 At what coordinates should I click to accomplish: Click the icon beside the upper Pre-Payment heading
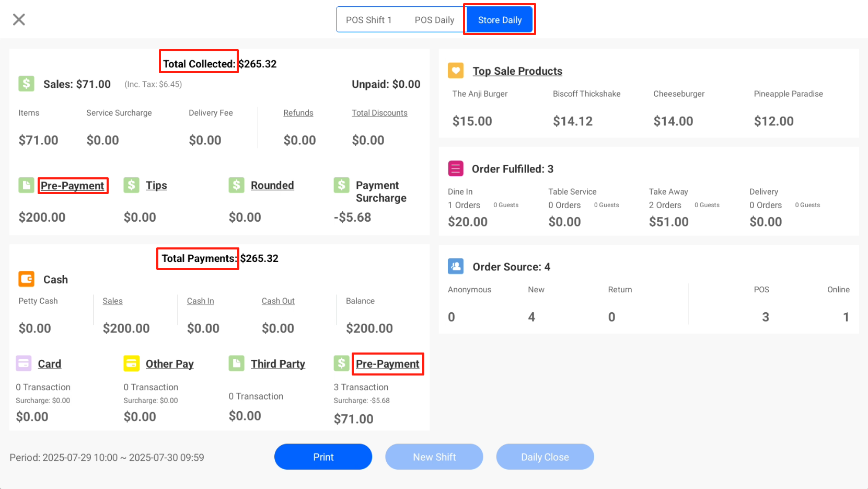point(27,185)
